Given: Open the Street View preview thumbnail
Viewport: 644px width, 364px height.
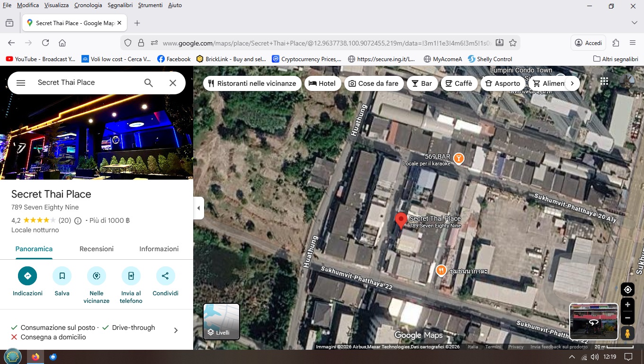Looking at the screenshot, I should pyautogui.click(x=593, y=322).
